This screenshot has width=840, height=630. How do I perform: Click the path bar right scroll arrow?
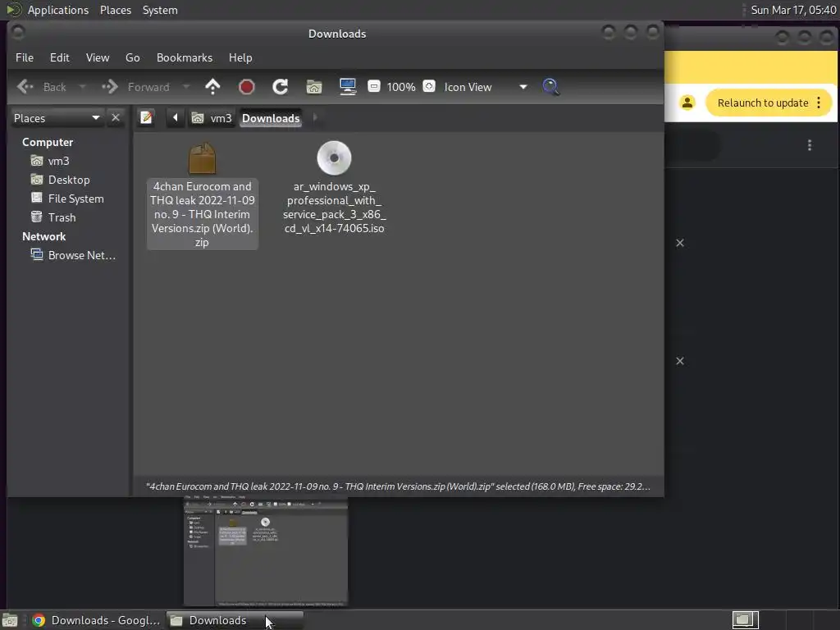pos(315,117)
